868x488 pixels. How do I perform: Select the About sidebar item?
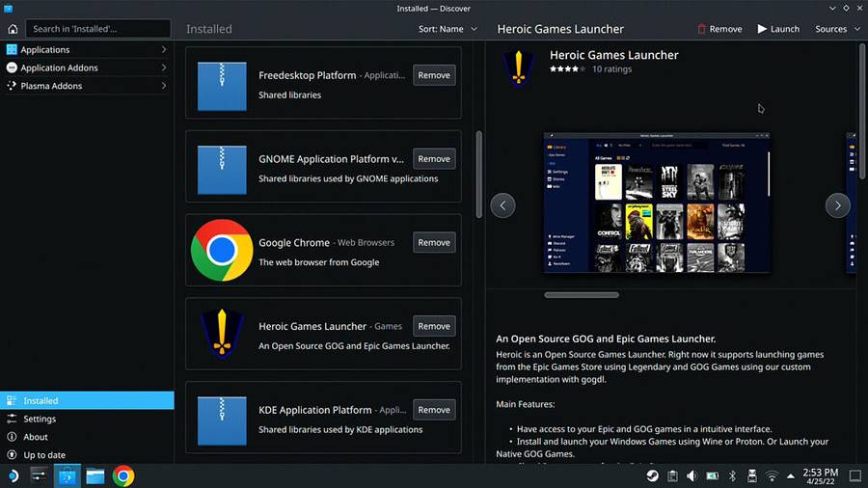click(36, 437)
